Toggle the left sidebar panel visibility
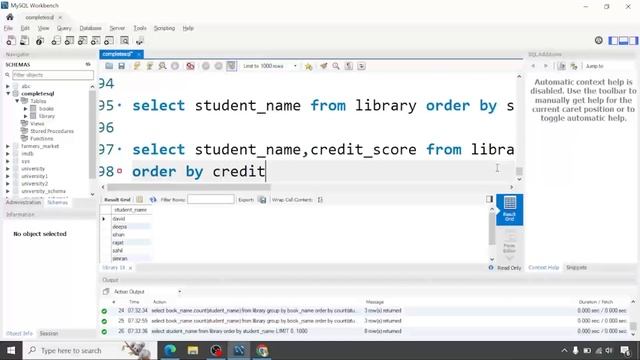This screenshot has height=360, width=640. pos(613,40)
